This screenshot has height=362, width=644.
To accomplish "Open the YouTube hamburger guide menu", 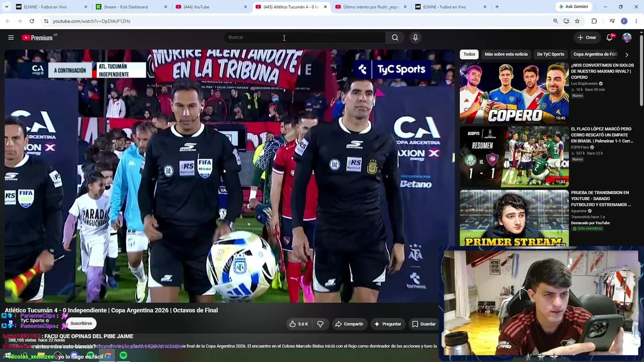I will [x=11, y=37].
